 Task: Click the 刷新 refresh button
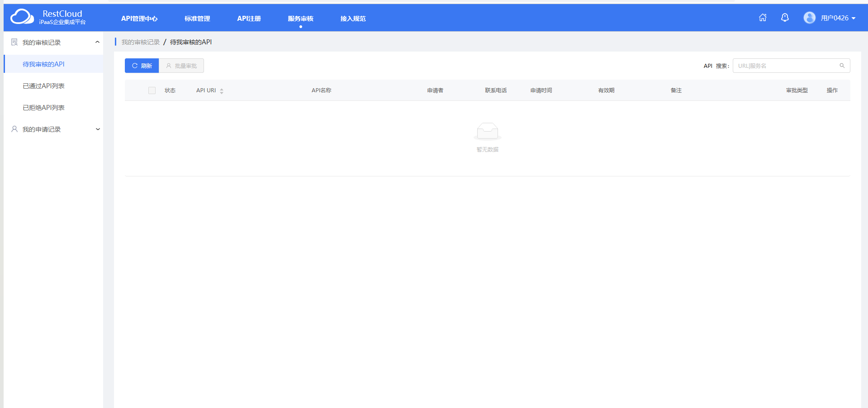(142, 66)
